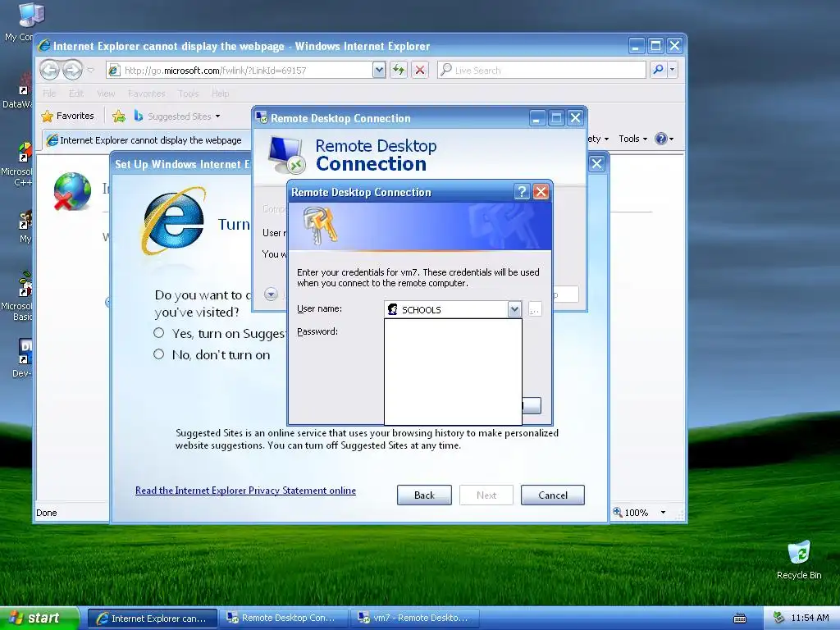Open the IE Privacy Statement online link
840x630 pixels.
click(x=245, y=491)
